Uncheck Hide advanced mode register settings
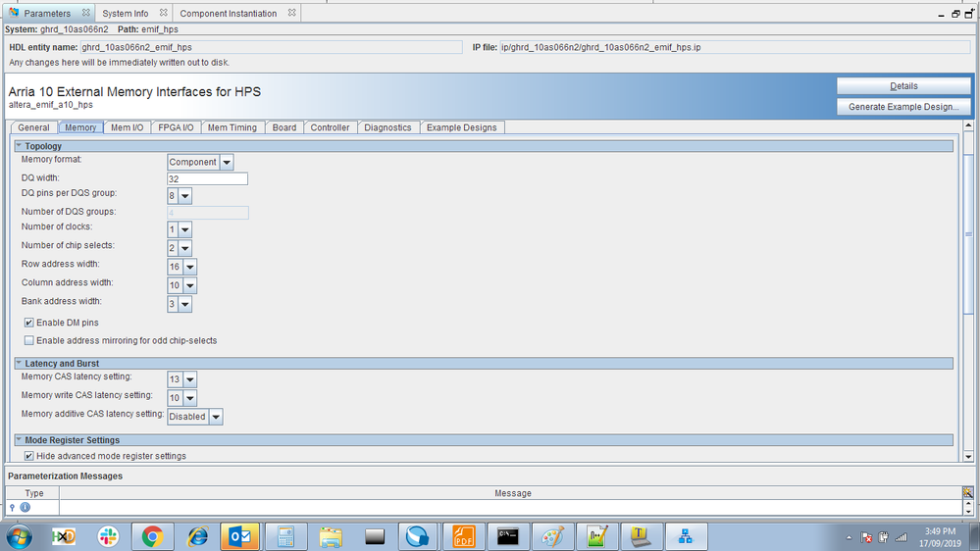This screenshot has width=980, height=551. click(x=28, y=456)
